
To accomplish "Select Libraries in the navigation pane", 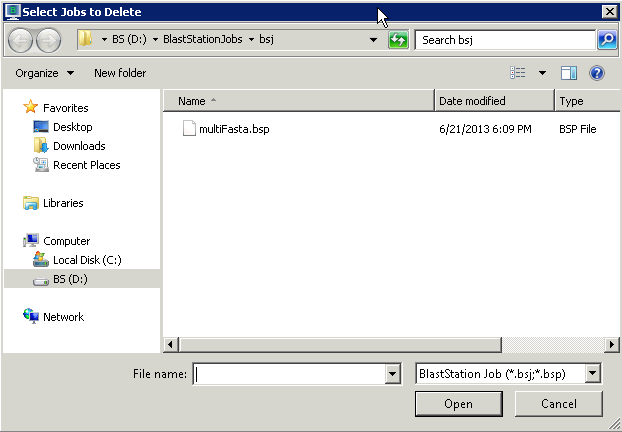I will (x=63, y=203).
